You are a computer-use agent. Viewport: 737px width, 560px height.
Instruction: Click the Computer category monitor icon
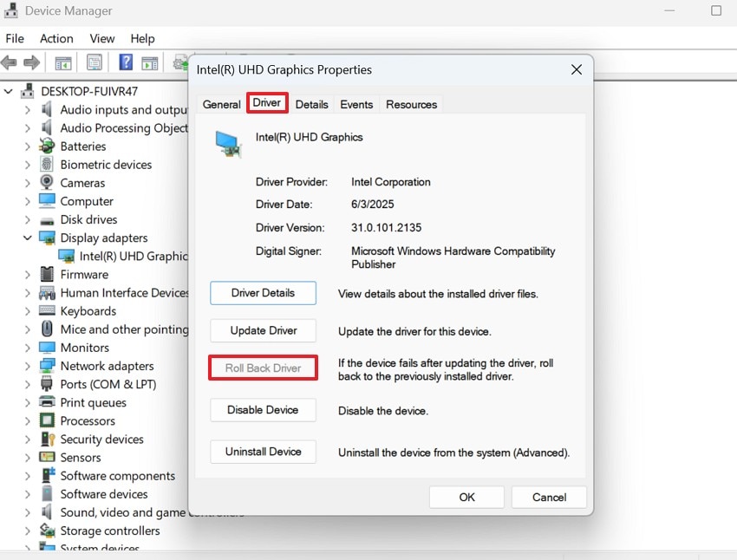(47, 201)
